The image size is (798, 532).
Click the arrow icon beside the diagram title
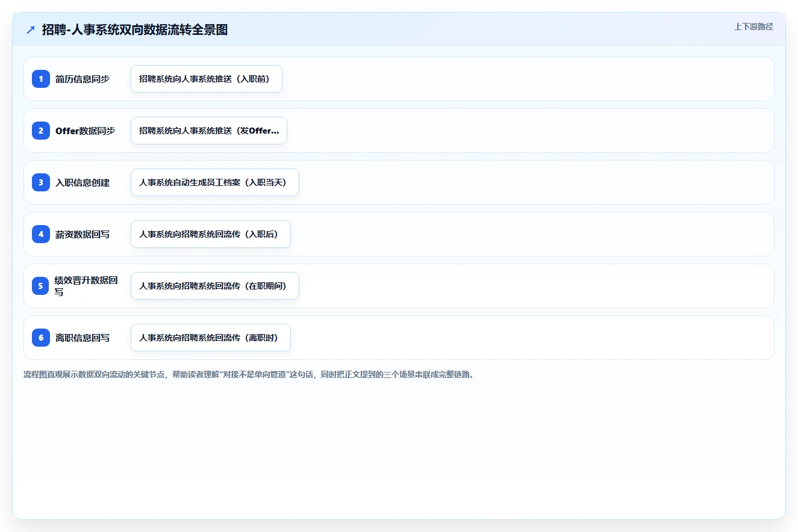[31, 30]
